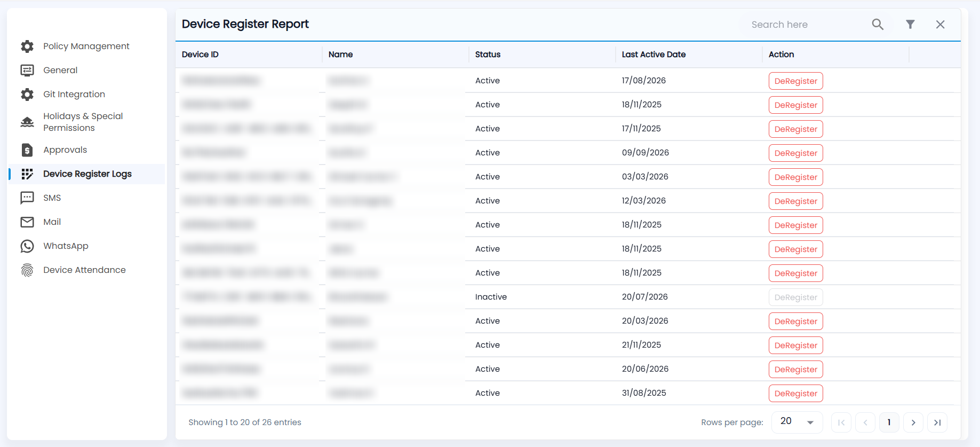This screenshot has width=980, height=447.
Task: Jump to the last page of entries
Action: point(937,422)
